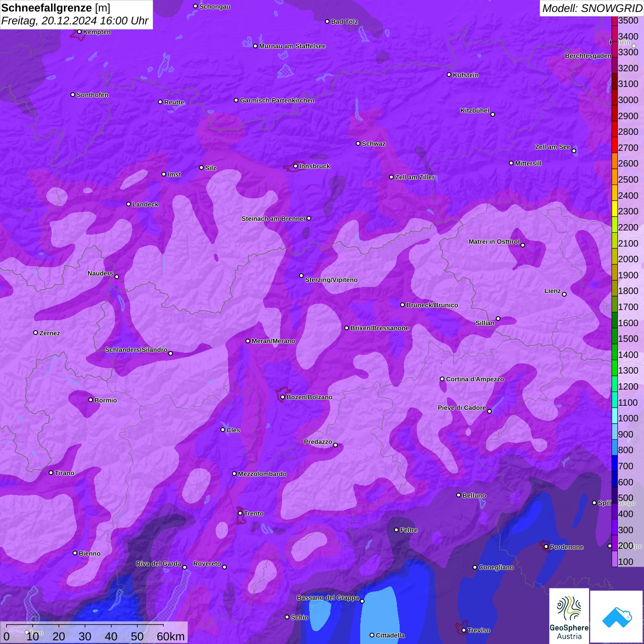The image size is (644, 644).
Task: Click the 'Feltre' label
Action: point(408,530)
